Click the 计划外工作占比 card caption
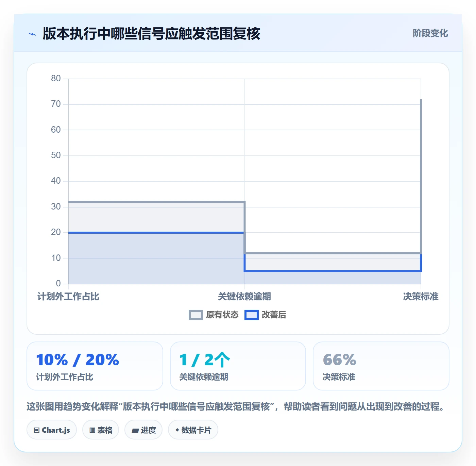Image resolution: width=476 pixels, height=466 pixels. (65, 377)
